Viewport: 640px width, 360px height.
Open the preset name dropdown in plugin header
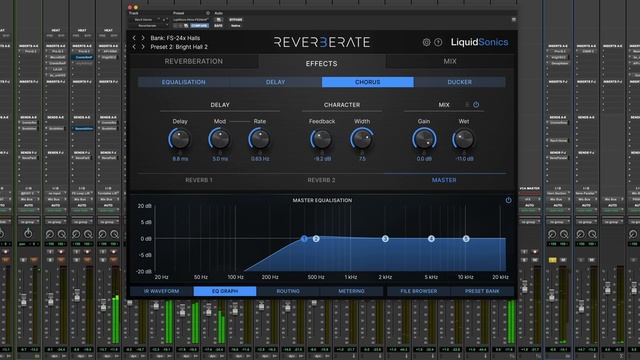pyautogui.click(x=190, y=20)
